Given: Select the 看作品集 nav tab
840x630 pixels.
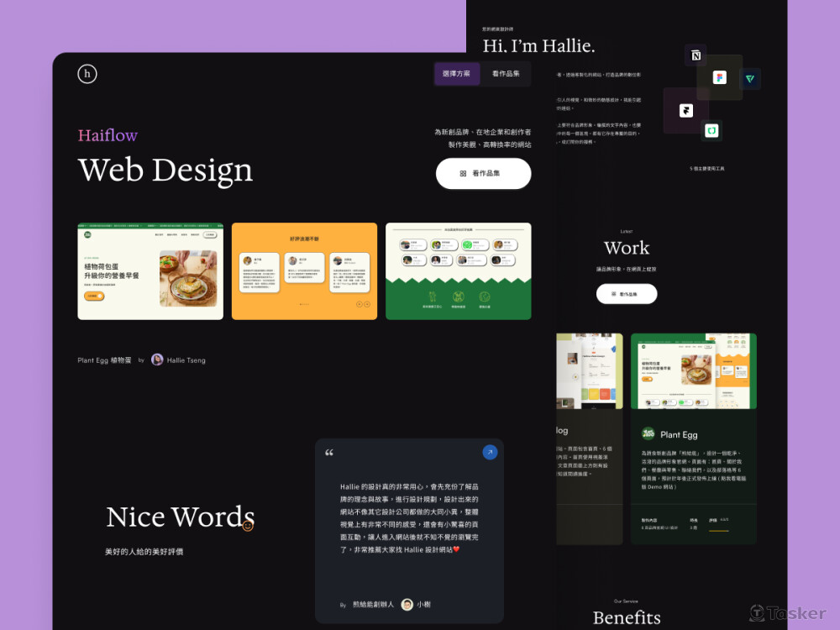Looking at the screenshot, I should point(506,74).
